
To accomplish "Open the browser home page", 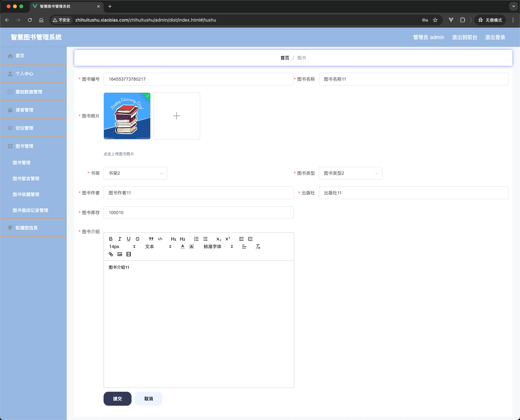I will pyautogui.click(x=41, y=20).
